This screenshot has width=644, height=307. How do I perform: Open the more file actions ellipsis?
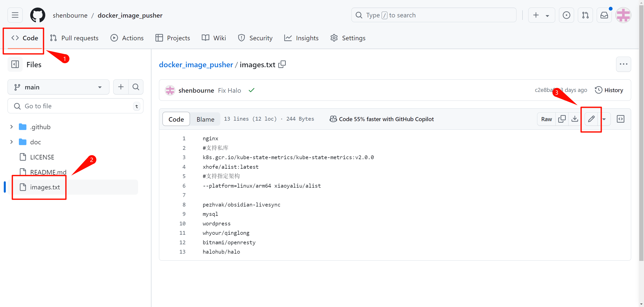pos(623,64)
